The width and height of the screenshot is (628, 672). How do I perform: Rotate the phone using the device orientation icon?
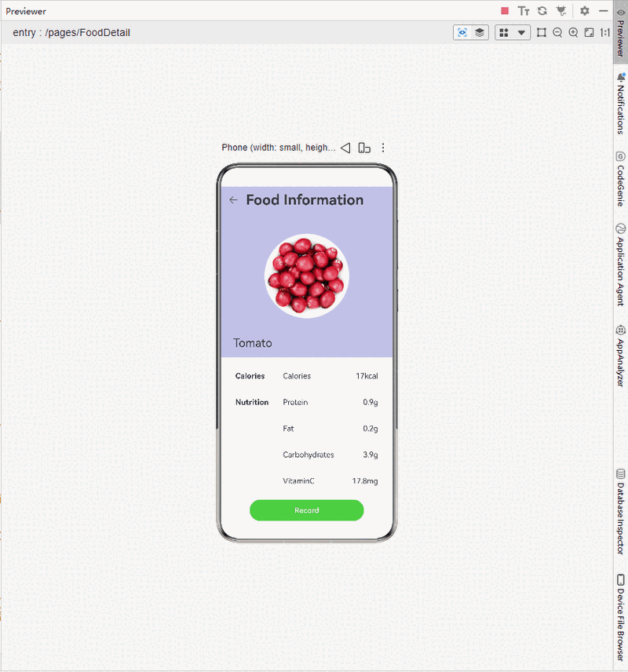click(364, 148)
